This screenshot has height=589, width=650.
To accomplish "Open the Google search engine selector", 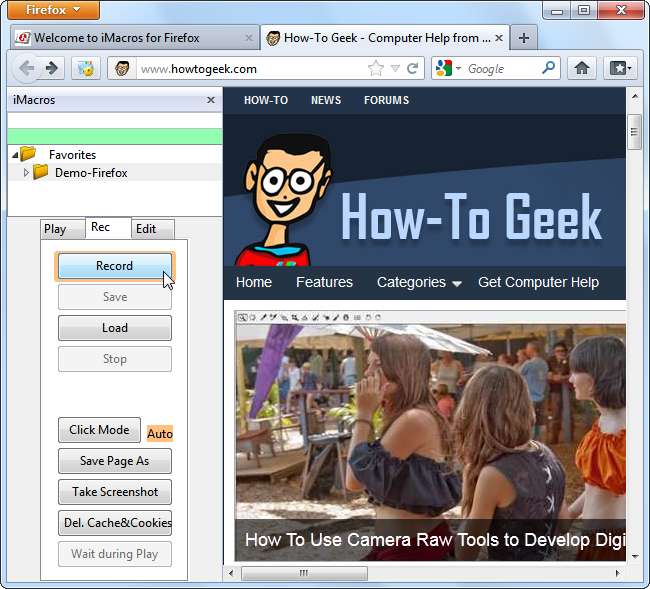I will point(447,68).
